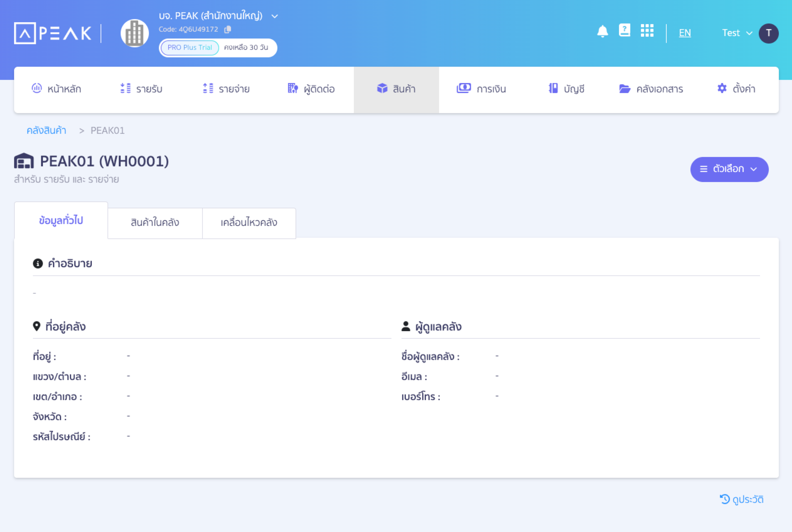This screenshot has width=792, height=532.
Task: Click the T user avatar
Action: pos(768,33)
